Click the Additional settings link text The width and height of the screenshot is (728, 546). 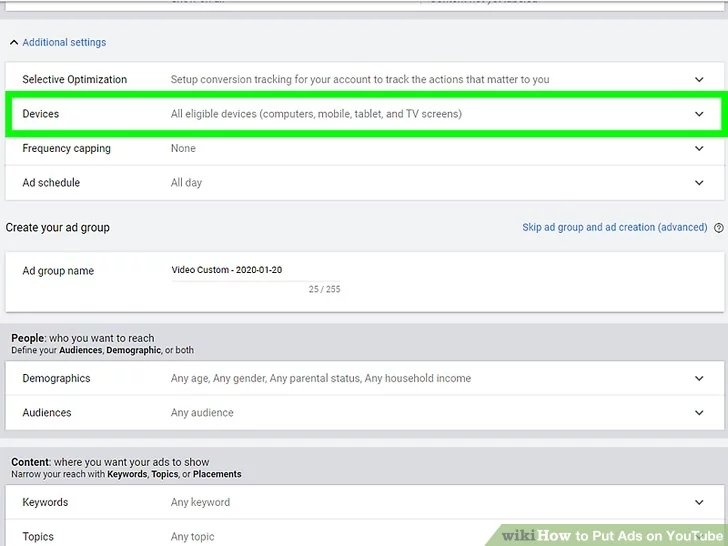tap(64, 42)
